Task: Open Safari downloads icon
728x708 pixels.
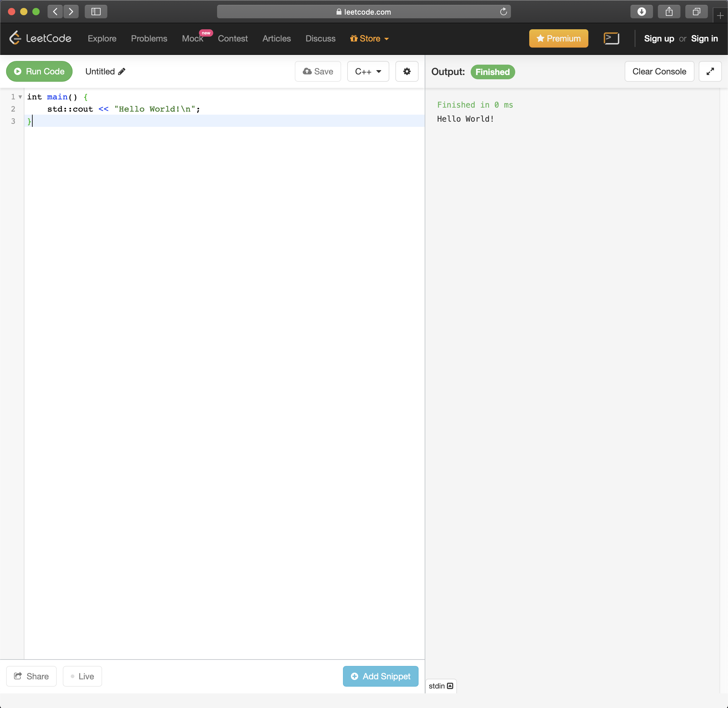Action: pos(641,12)
